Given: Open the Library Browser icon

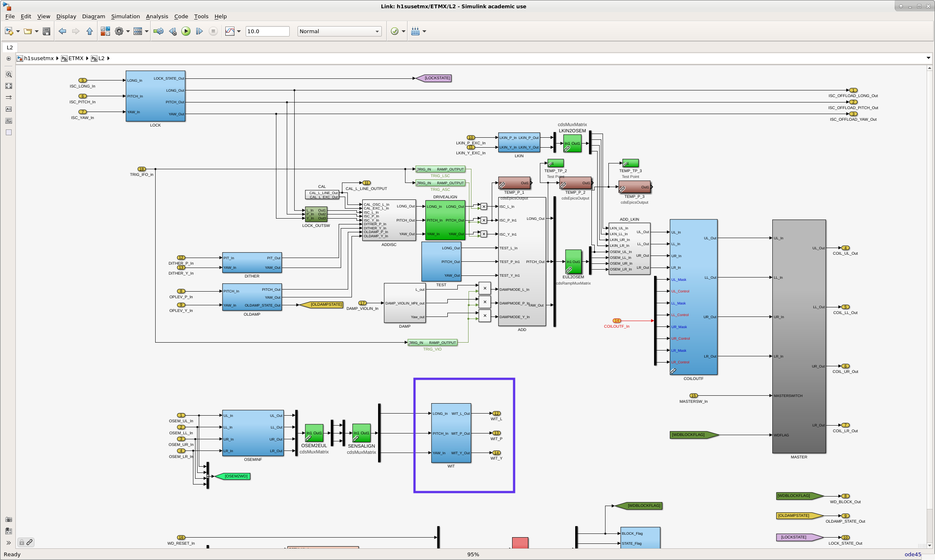Looking at the screenshot, I should pos(105,31).
